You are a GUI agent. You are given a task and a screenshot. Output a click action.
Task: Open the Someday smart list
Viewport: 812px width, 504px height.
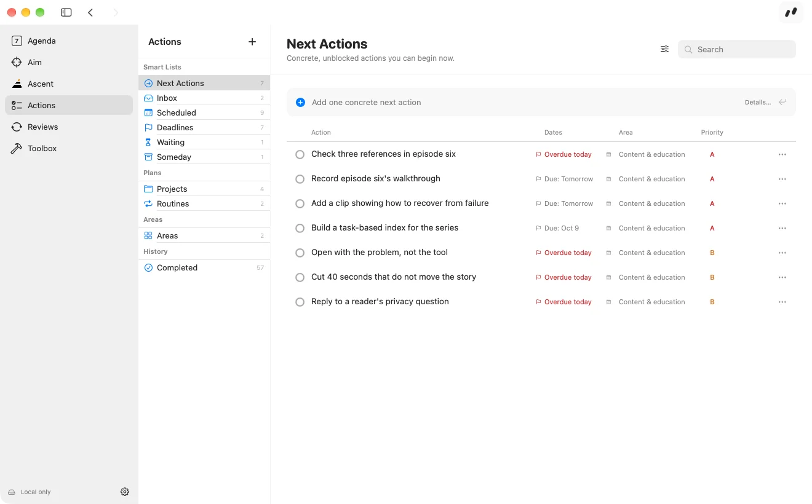click(x=204, y=157)
